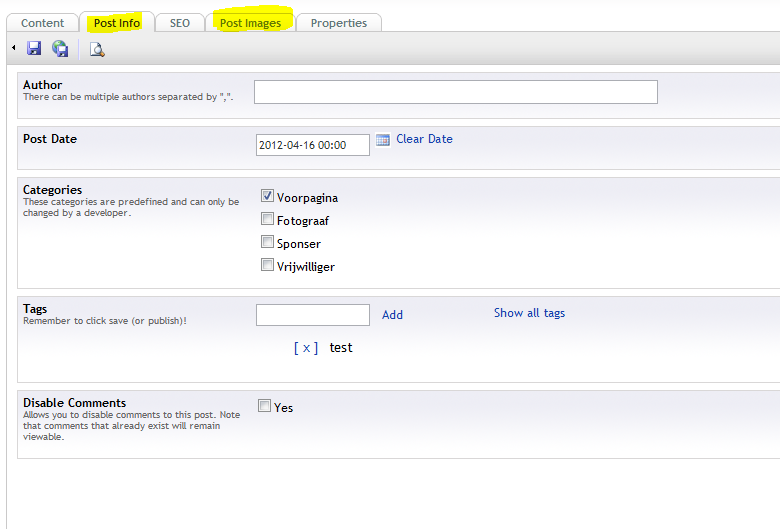Image resolution: width=780 pixels, height=529 pixels.
Task: Uncheck the Voorpagina category
Action: [x=267, y=196]
